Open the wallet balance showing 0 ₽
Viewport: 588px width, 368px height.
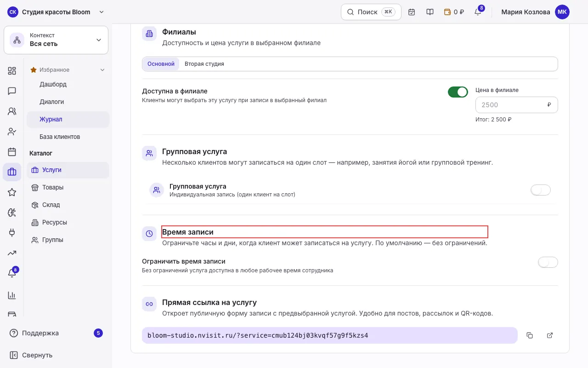[454, 12]
